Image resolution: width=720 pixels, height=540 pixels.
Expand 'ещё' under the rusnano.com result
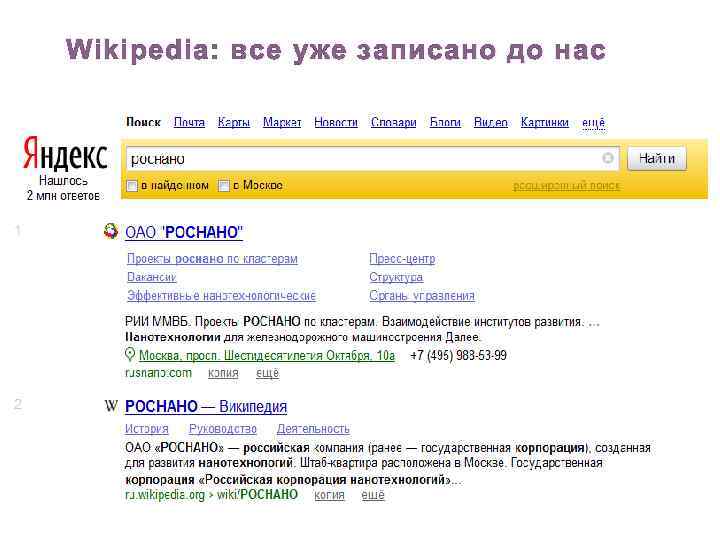[x=267, y=373]
